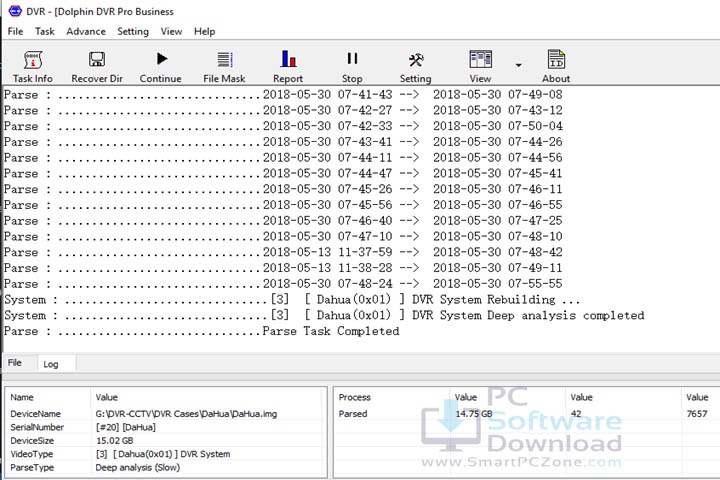720x480 pixels.
Task: Select the DeviceSize row
Action: point(166,440)
